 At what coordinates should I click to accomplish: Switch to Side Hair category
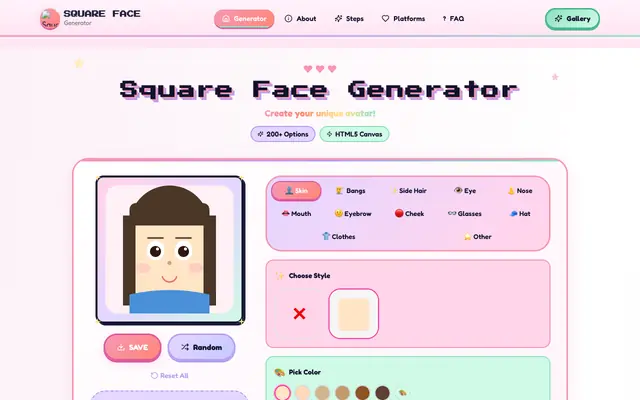click(x=408, y=191)
